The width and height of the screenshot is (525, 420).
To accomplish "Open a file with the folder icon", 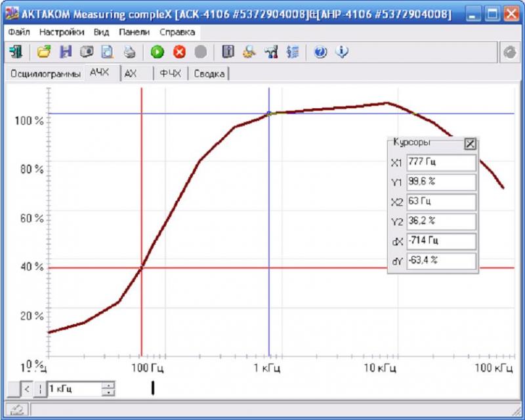I will point(44,52).
